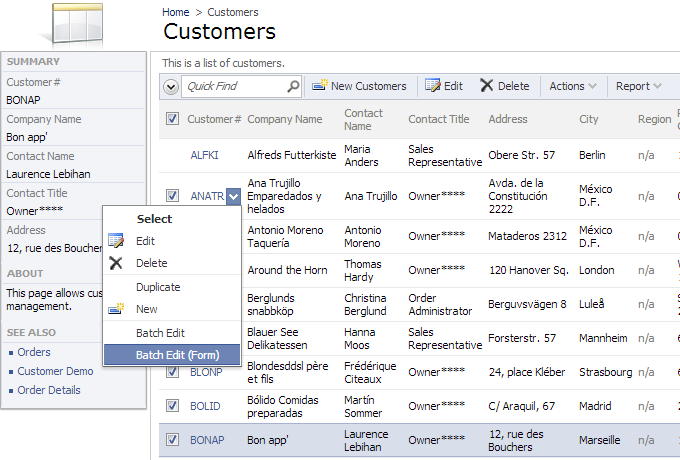Uncheck the ANATR row checkbox
The height and width of the screenshot is (460, 680).
coord(172,196)
